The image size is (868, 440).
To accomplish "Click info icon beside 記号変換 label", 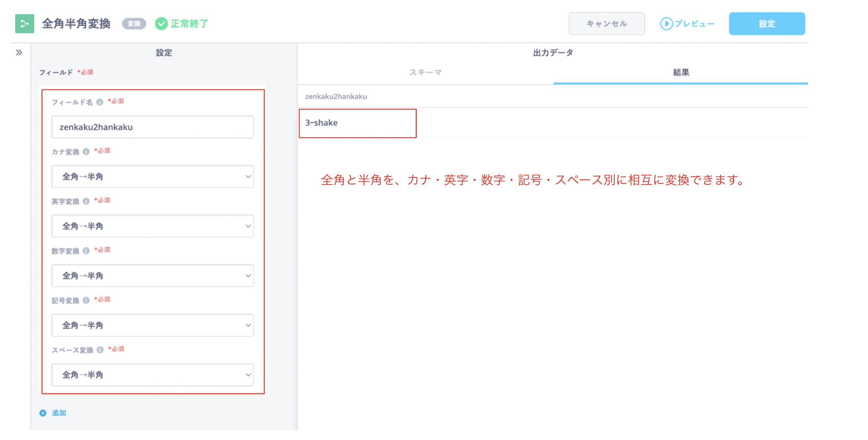I will [86, 300].
